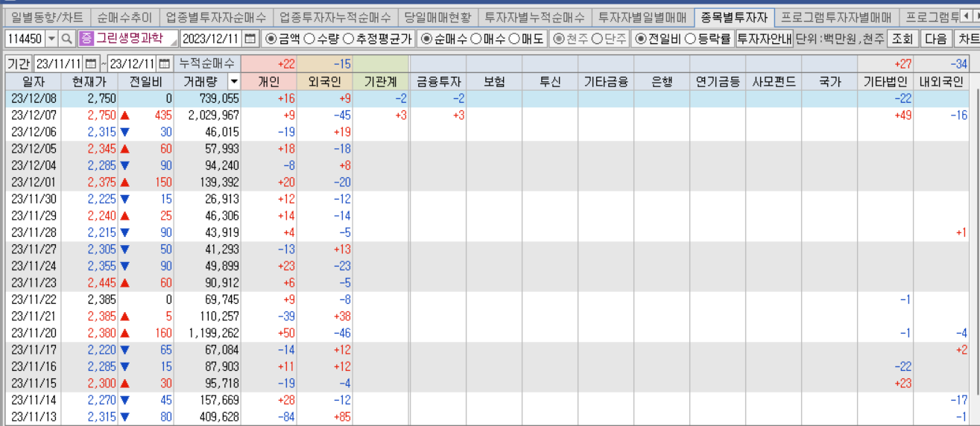The width and height of the screenshot is (980, 426).
Task: Open the 프로그램투자자별매매 tab
Action: click(836, 16)
